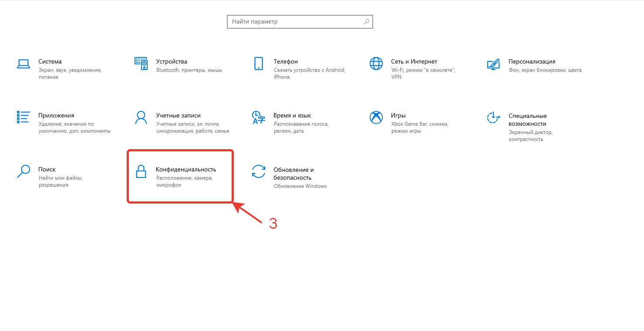Viewport: 644px width, 331px height.
Task: Click 'Связать устройство с Android, iPhone' text
Action: (310, 74)
